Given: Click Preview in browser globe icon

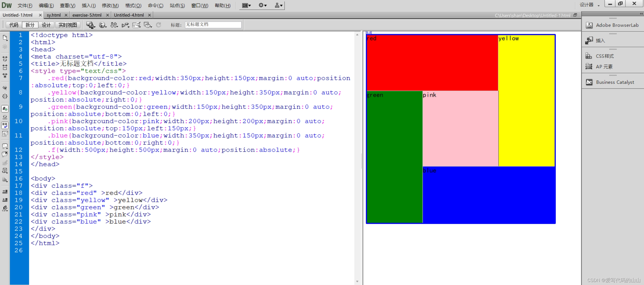Looking at the screenshot, I should (x=102, y=25).
